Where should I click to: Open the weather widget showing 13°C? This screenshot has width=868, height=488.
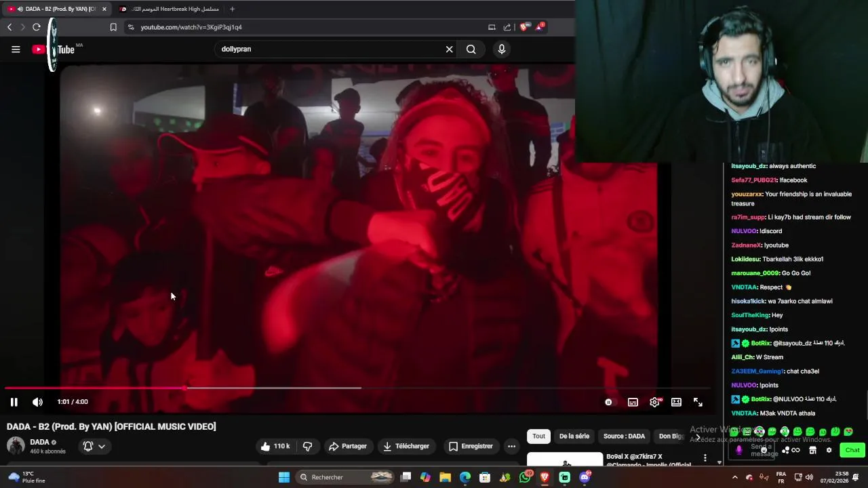[x=27, y=477]
